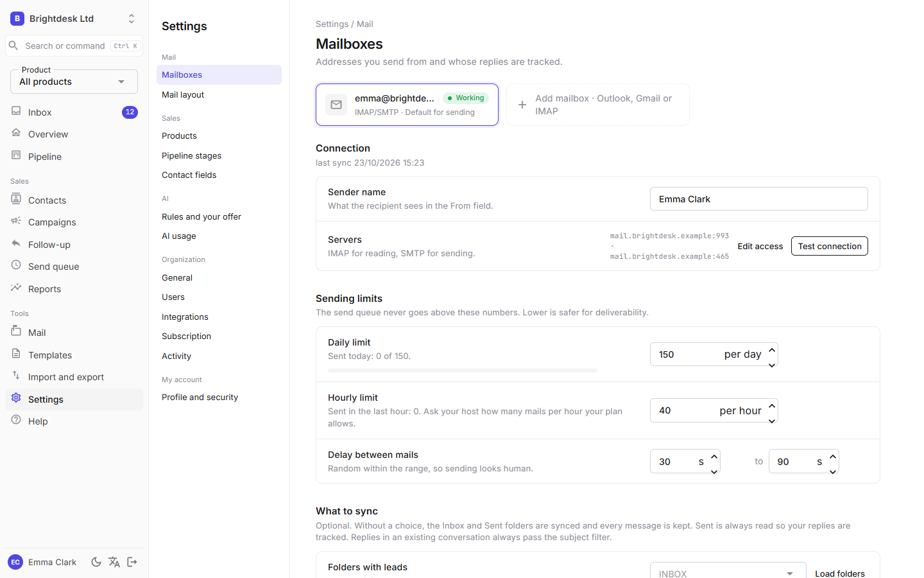This screenshot has width=924, height=578.
Task: Click the Settings breadcrumb link
Action: point(332,24)
